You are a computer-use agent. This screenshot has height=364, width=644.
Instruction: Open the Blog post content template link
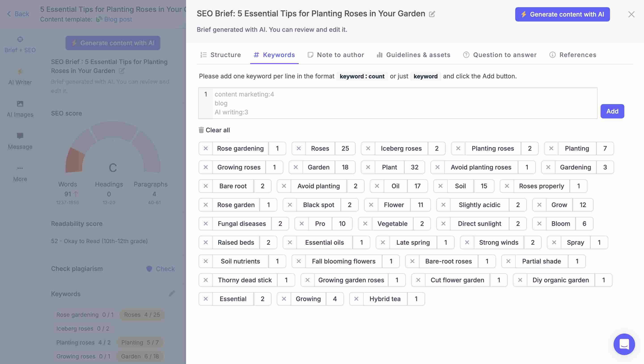(x=114, y=19)
